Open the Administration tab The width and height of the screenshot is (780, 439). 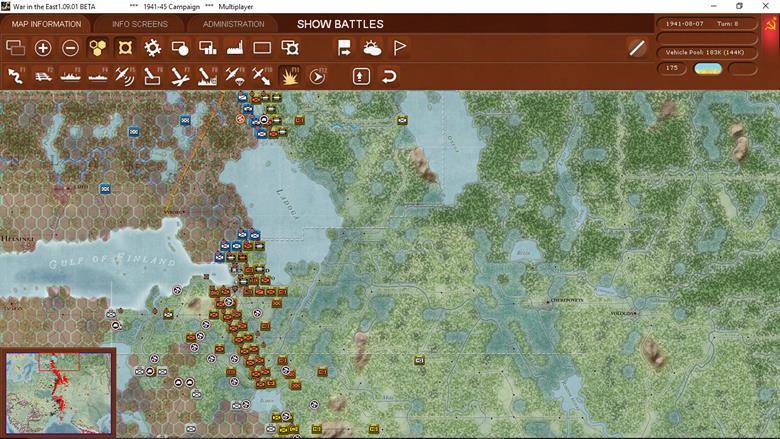[x=233, y=24]
